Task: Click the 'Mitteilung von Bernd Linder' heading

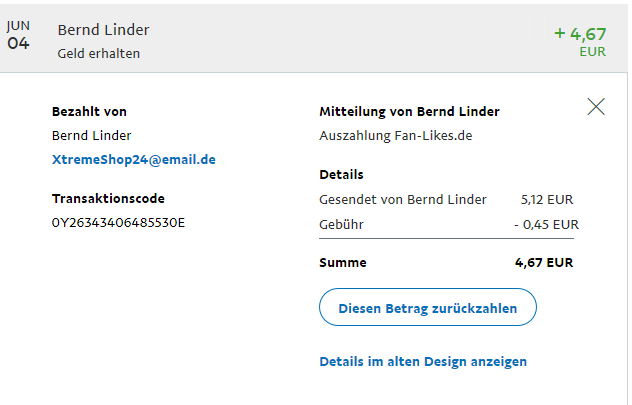Action: pyautogui.click(x=409, y=111)
